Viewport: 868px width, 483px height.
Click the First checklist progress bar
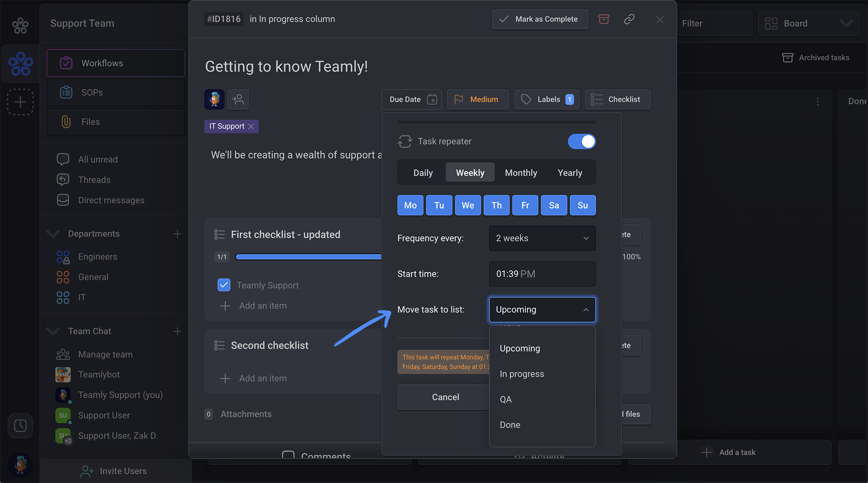click(x=308, y=257)
